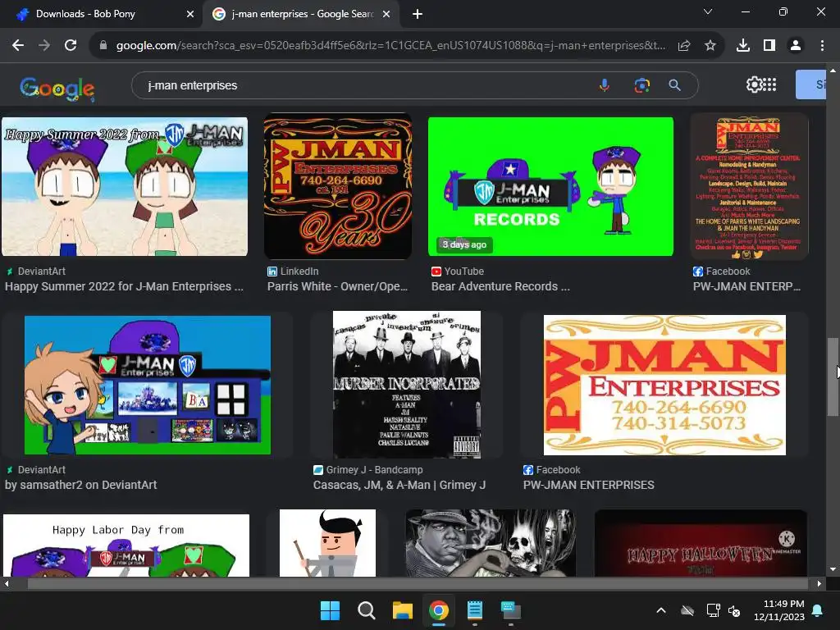
Task: Open man with skull artwork thumbnail
Action: [x=491, y=543]
